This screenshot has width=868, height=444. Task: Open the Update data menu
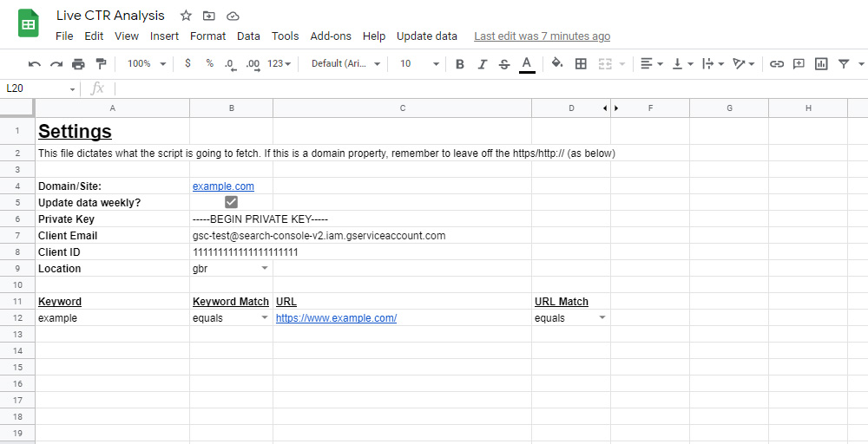(x=426, y=36)
